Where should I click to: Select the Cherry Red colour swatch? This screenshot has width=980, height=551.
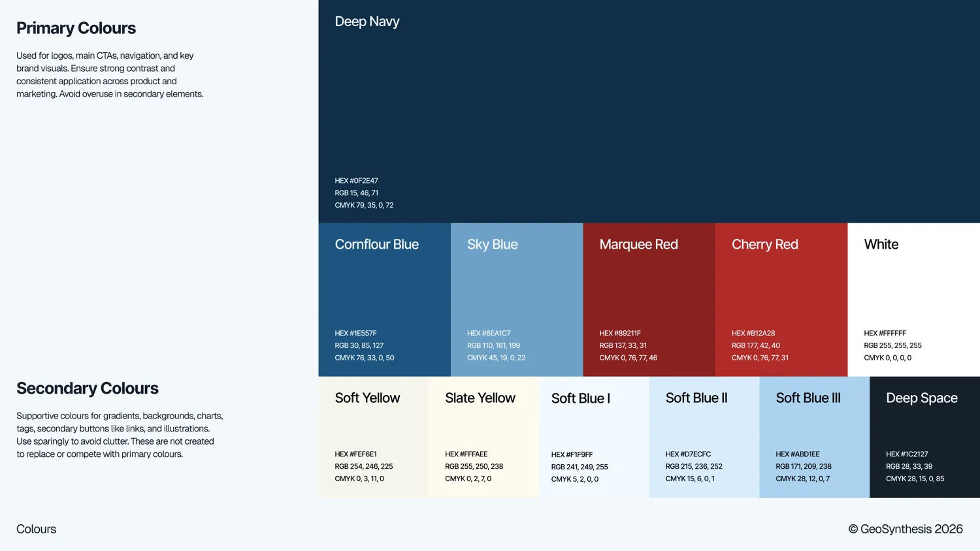coord(781,300)
